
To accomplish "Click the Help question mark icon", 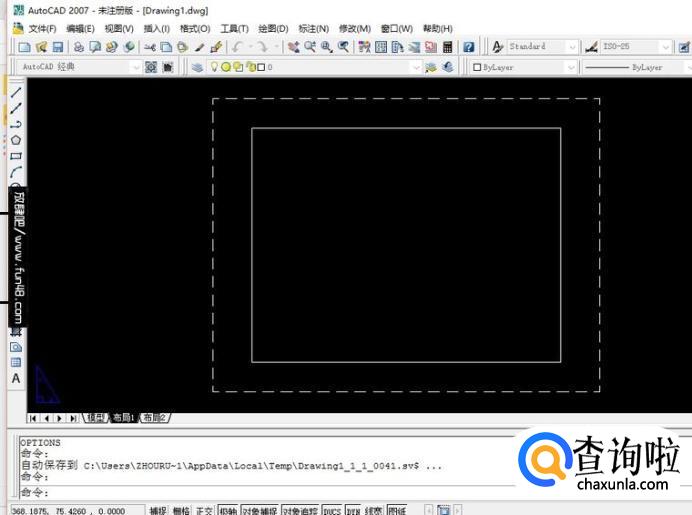I will pos(468,47).
